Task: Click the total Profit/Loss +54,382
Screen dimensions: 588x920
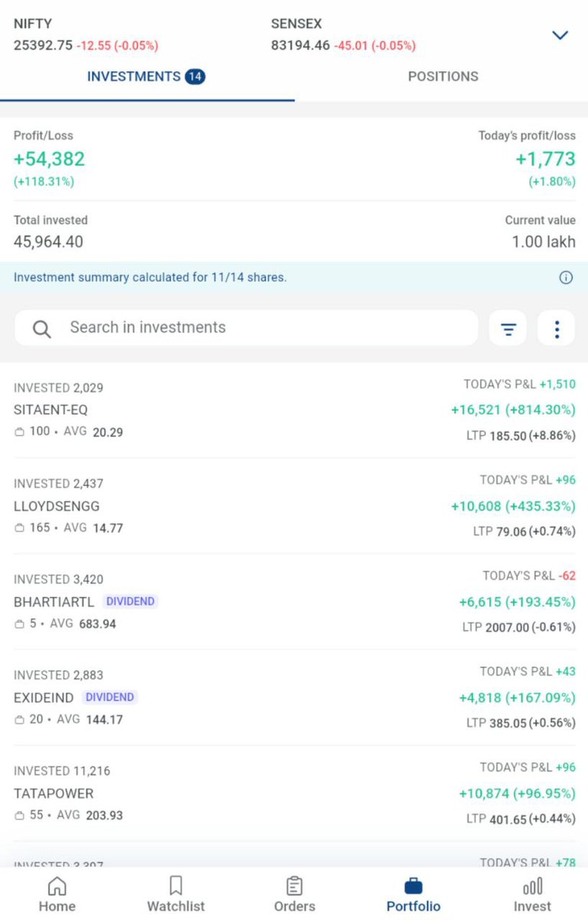Action: coord(49,159)
